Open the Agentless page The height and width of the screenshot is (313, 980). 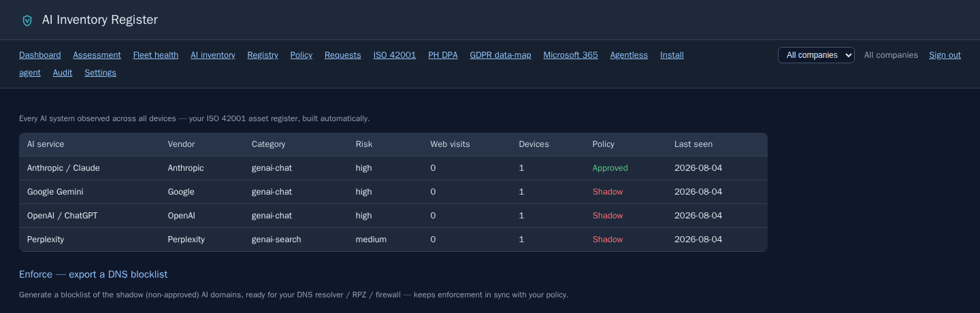[x=629, y=55]
